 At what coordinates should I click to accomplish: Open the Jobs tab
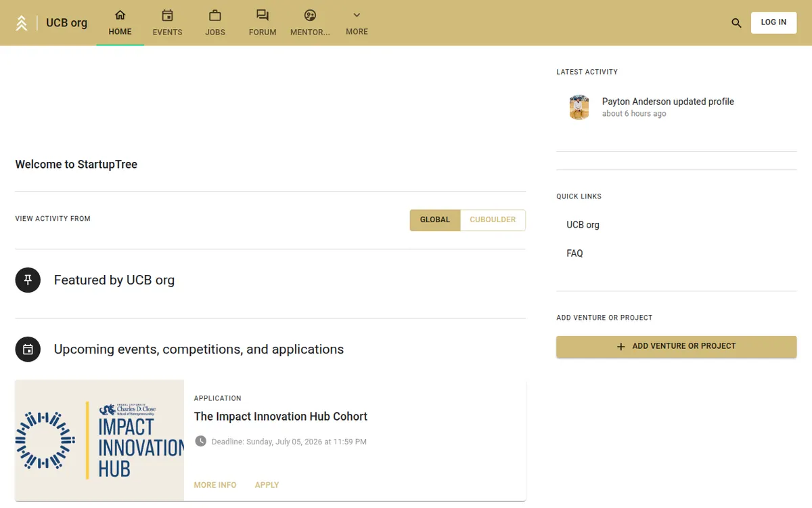click(215, 23)
